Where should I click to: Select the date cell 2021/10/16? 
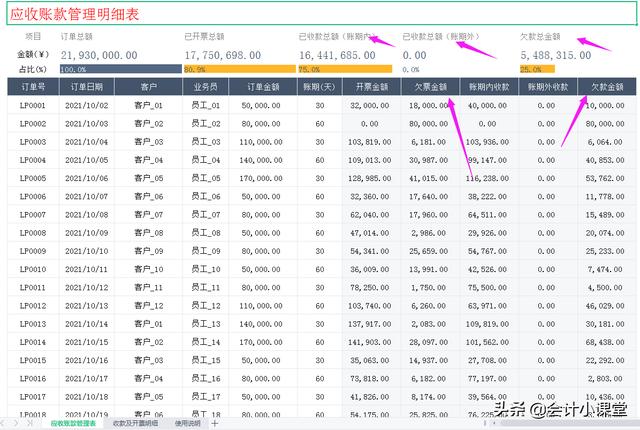pos(87,360)
